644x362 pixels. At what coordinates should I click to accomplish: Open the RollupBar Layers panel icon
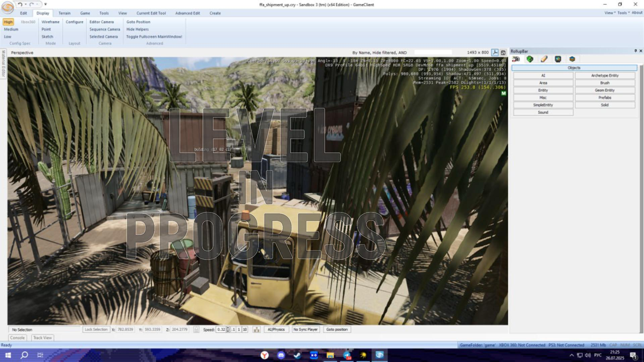(572, 59)
